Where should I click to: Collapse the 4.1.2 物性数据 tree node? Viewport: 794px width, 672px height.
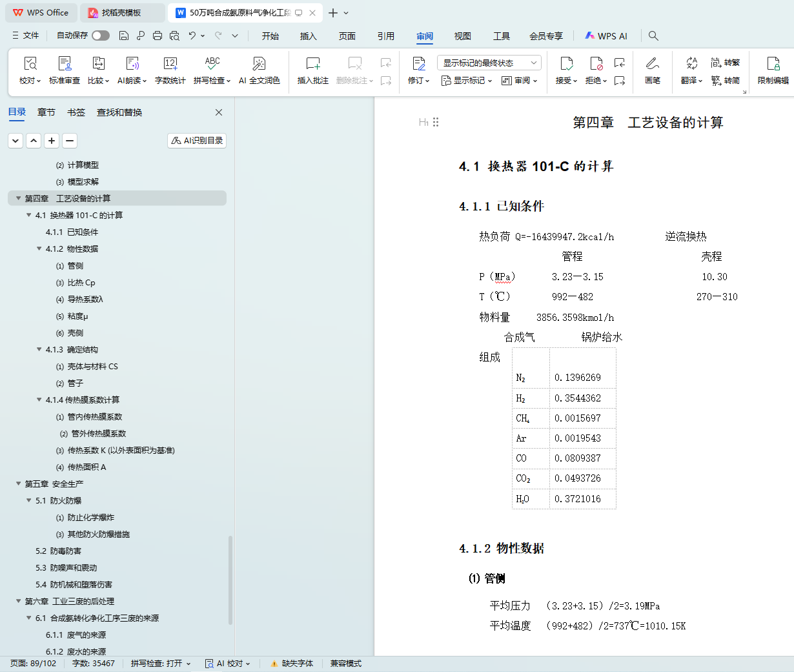pyautogui.click(x=39, y=249)
